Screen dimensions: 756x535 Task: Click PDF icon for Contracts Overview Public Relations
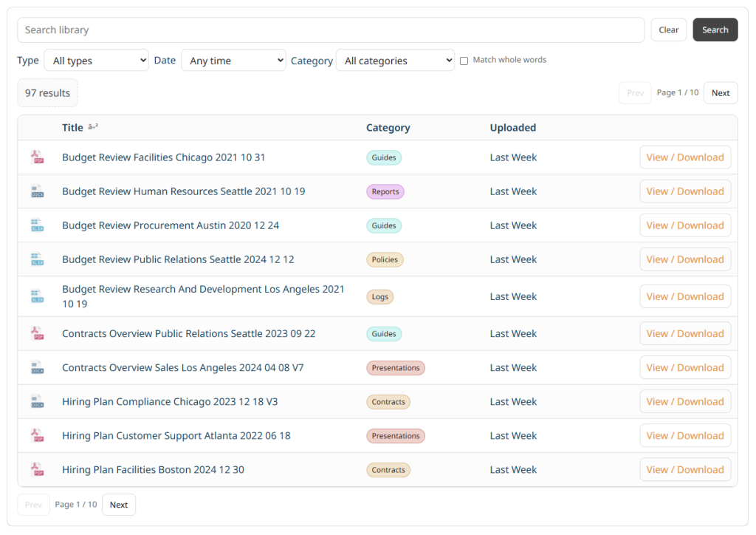(x=37, y=334)
